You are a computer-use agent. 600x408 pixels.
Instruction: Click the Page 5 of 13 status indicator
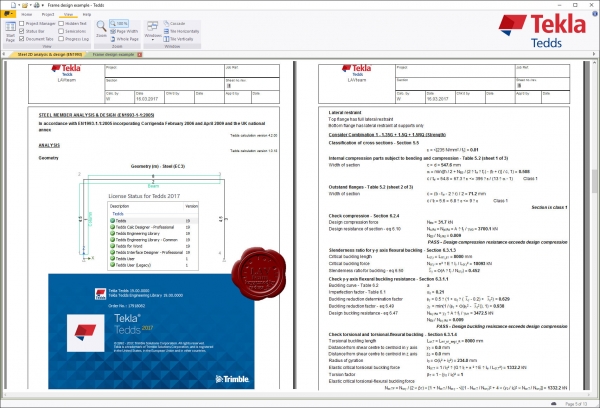pos(576,404)
